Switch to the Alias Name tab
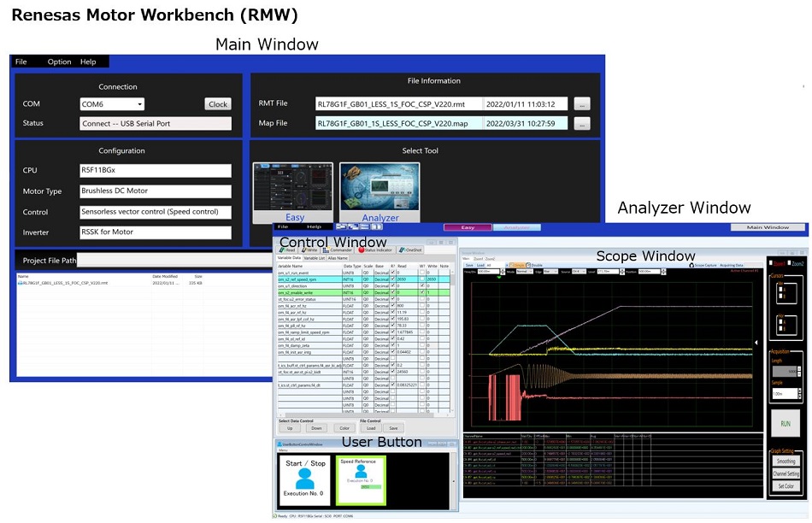 338,258
